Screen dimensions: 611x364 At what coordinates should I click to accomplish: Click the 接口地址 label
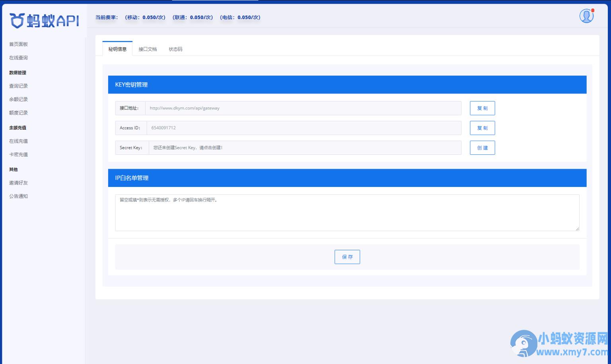point(129,108)
